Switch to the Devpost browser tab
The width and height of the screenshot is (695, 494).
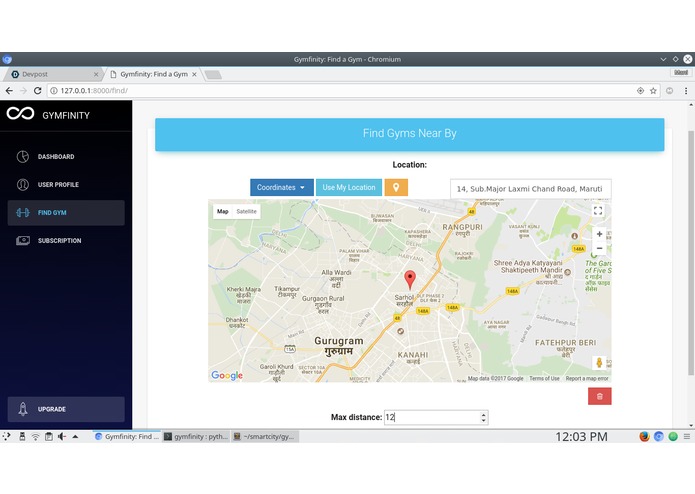pyautogui.click(x=51, y=74)
